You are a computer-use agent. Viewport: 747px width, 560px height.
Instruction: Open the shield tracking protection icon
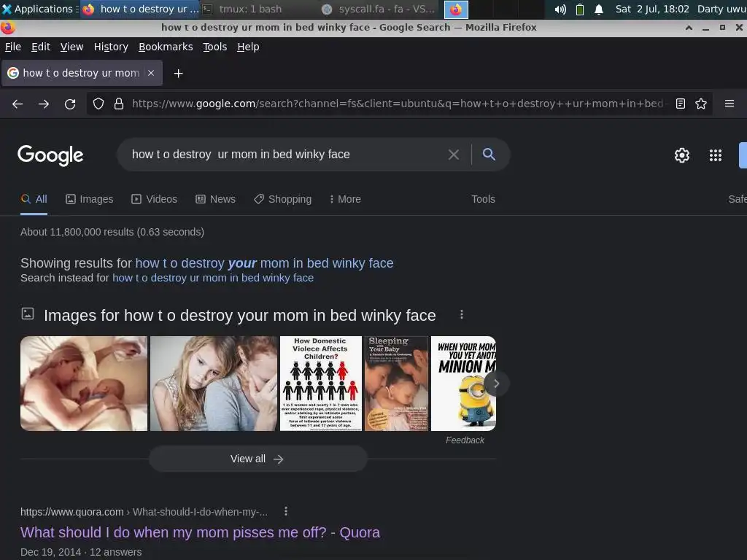click(98, 104)
